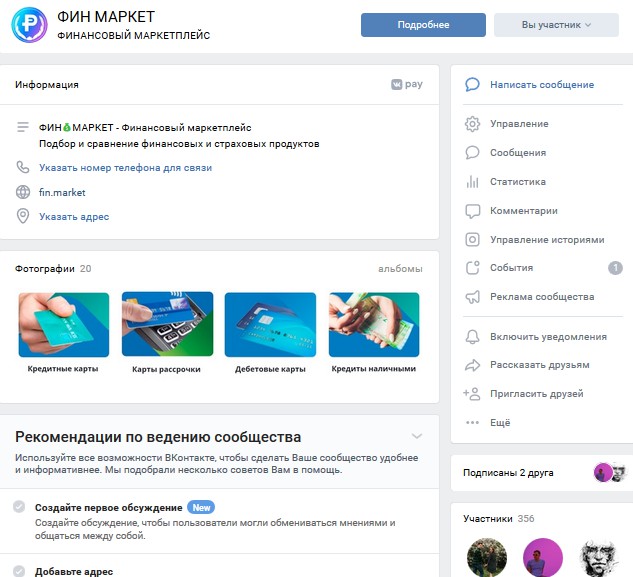Click the bar chart icon next to Статистика

coord(472,182)
